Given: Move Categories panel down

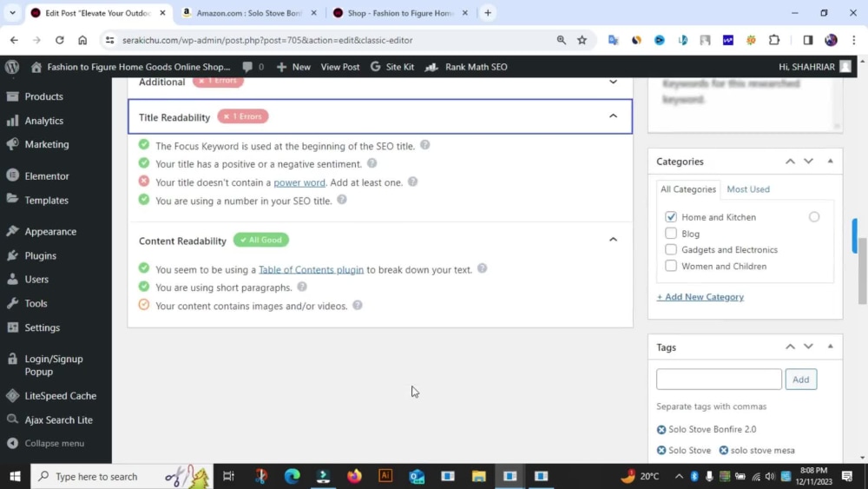Looking at the screenshot, I should click(x=808, y=162).
